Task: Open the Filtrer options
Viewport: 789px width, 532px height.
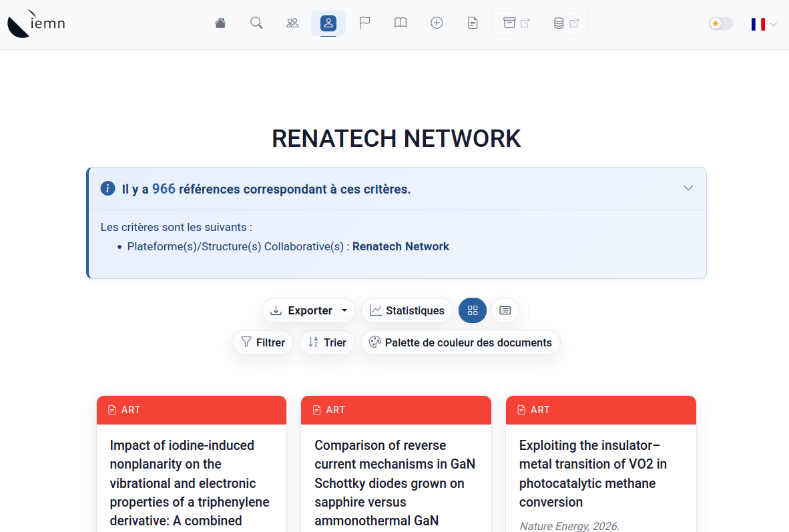Action: click(x=262, y=342)
